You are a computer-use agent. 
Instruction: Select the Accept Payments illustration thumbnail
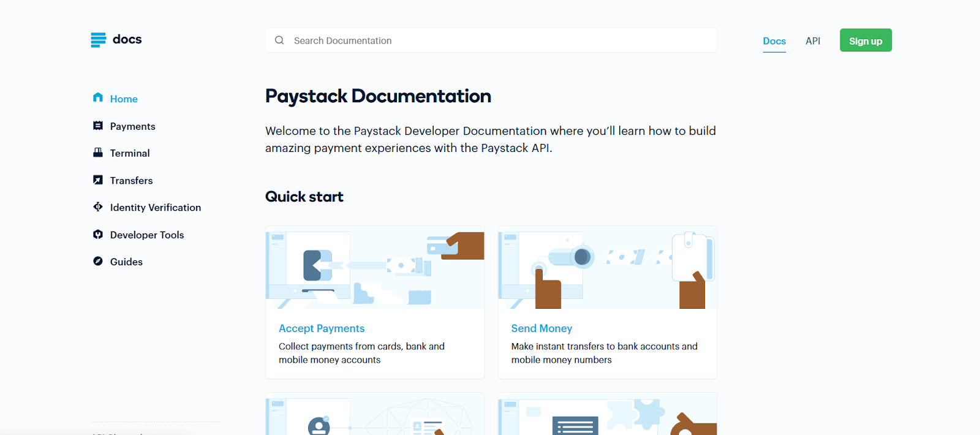(x=375, y=268)
